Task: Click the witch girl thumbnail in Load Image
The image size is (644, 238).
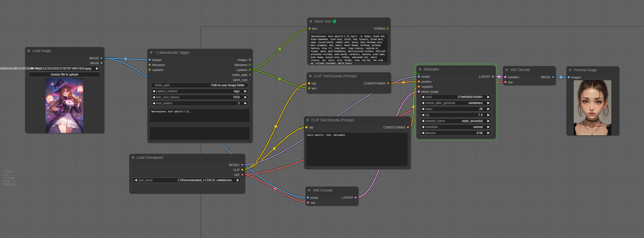Action: point(64,105)
